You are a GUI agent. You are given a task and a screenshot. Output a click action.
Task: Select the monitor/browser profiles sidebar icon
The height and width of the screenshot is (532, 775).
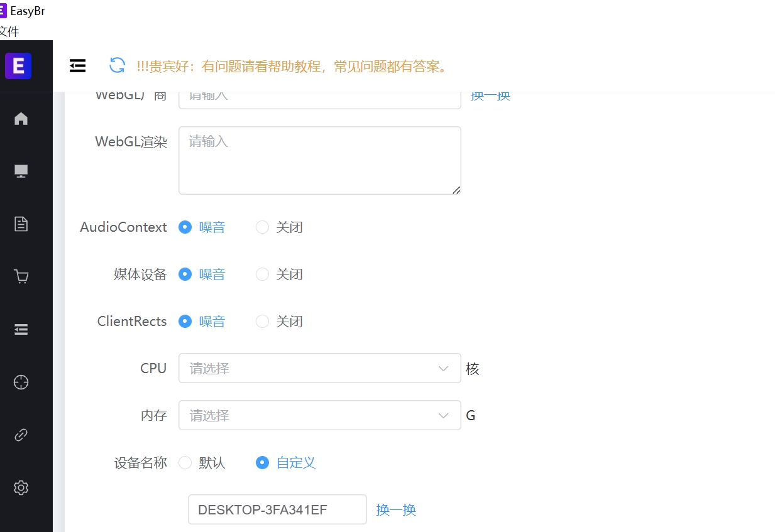pyautogui.click(x=21, y=170)
